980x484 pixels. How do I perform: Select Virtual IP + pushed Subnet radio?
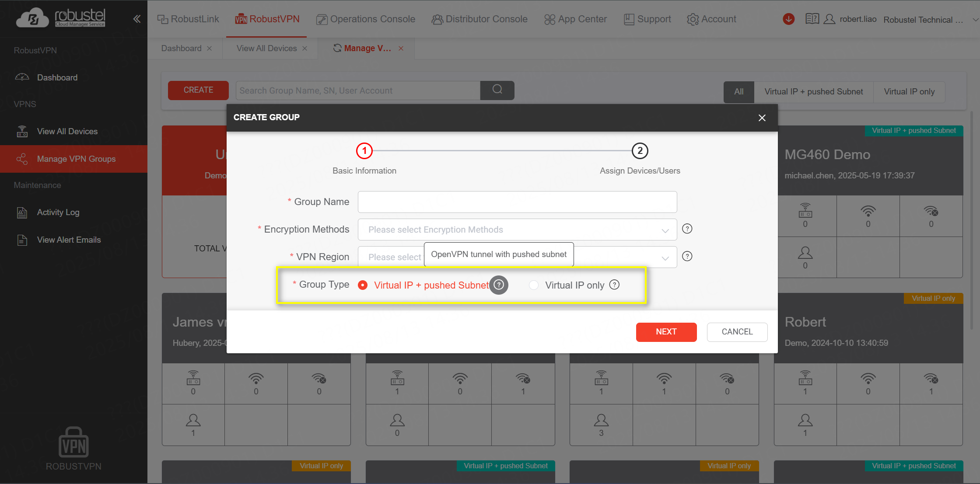click(363, 285)
